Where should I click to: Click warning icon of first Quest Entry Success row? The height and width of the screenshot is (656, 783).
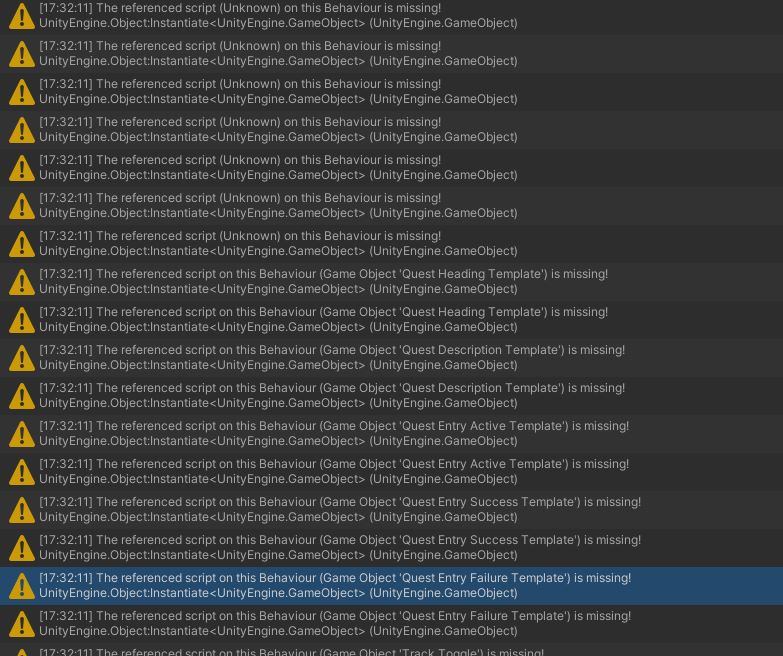click(x=21, y=509)
